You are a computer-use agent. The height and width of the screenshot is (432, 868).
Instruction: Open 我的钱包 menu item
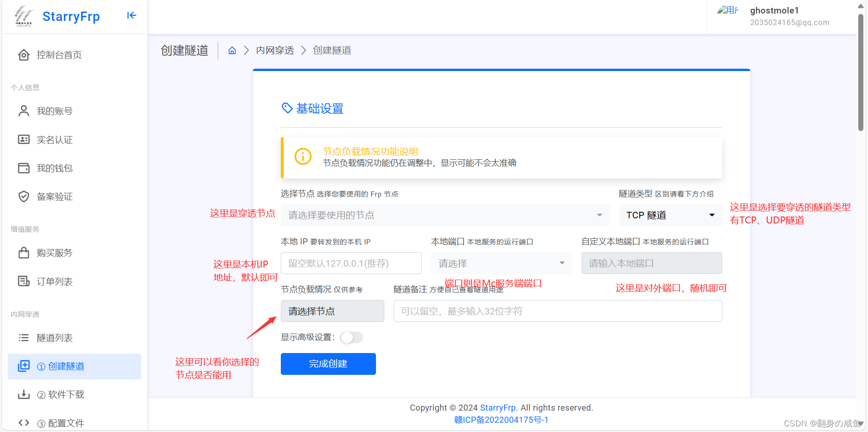click(x=74, y=168)
